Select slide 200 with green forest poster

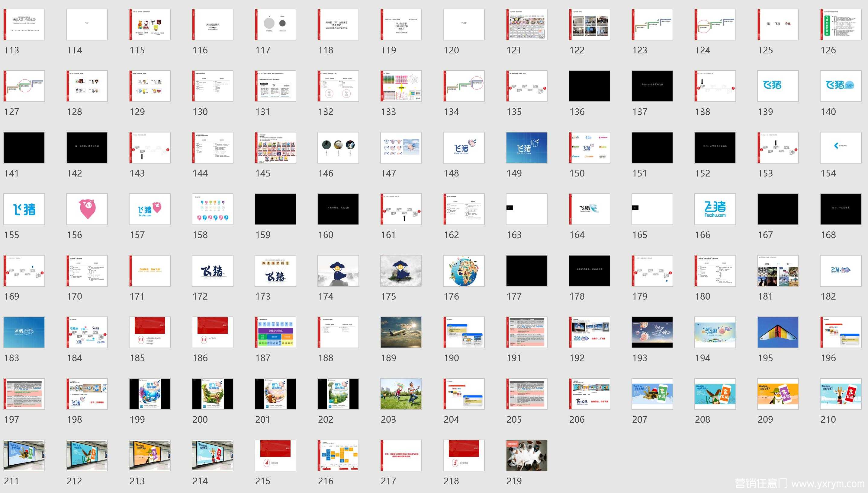coord(213,394)
